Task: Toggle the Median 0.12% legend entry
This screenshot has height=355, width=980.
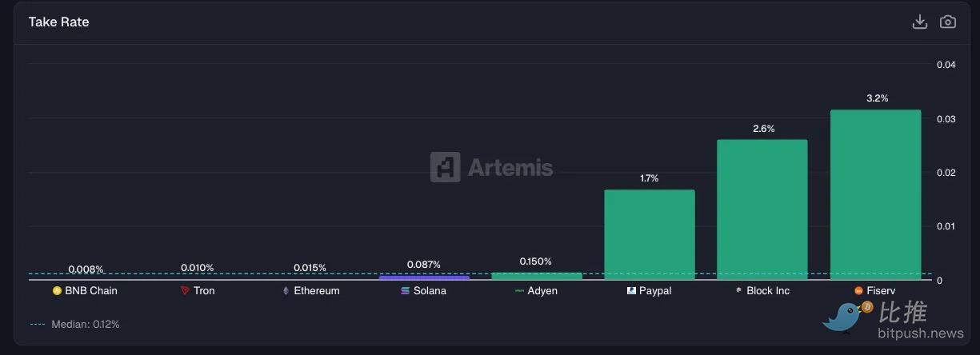Action: (75, 325)
